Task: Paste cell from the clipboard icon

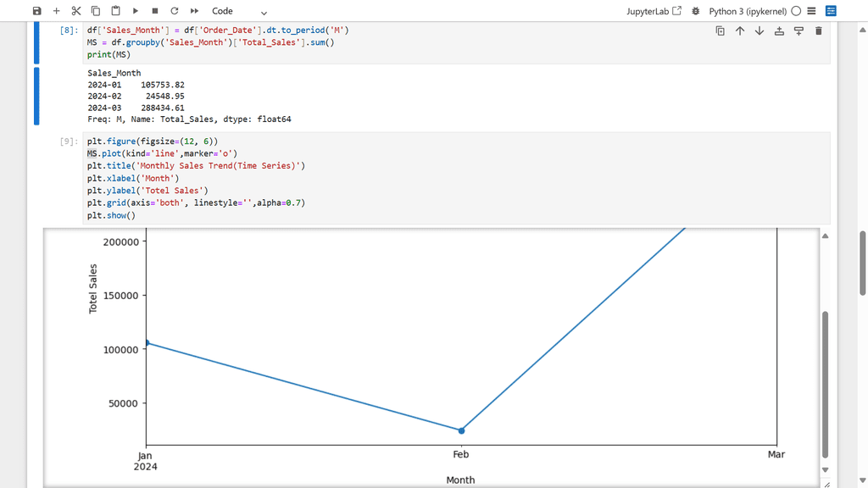Action: pos(115,11)
